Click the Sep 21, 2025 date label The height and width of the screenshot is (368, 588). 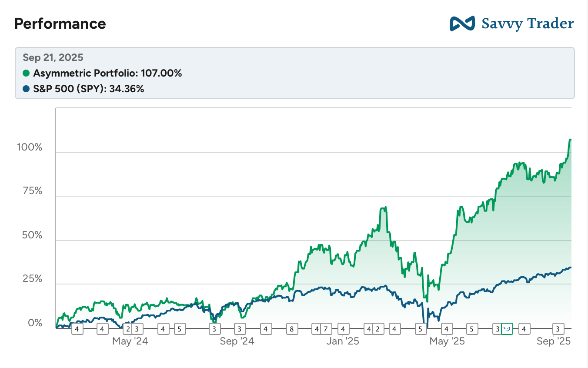coord(53,57)
